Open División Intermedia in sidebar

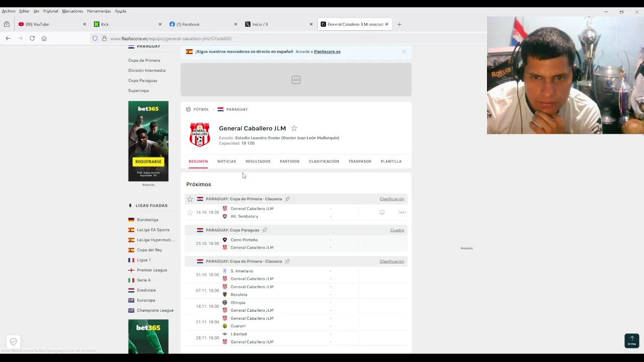147,70
